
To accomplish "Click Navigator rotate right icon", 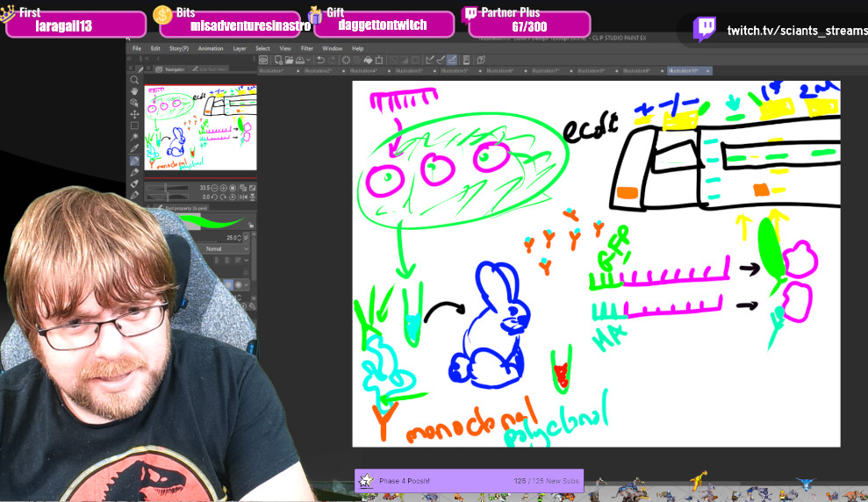I will click(x=224, y=197).
